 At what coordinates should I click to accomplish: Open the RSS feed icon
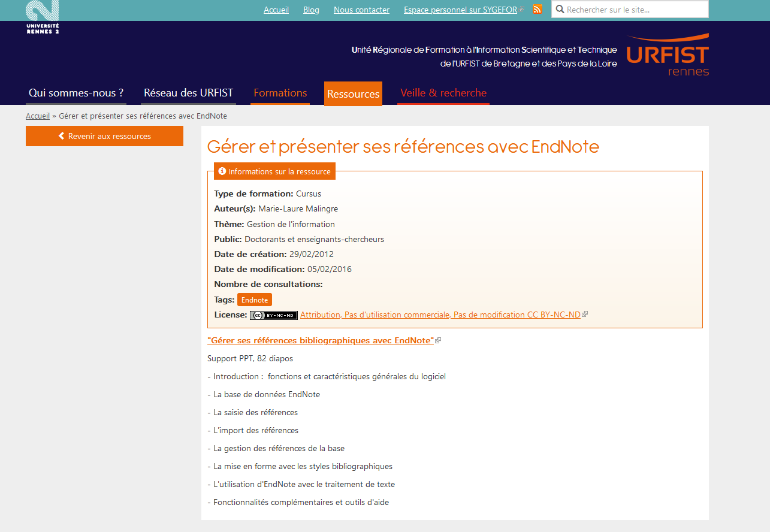coord(538,9)
